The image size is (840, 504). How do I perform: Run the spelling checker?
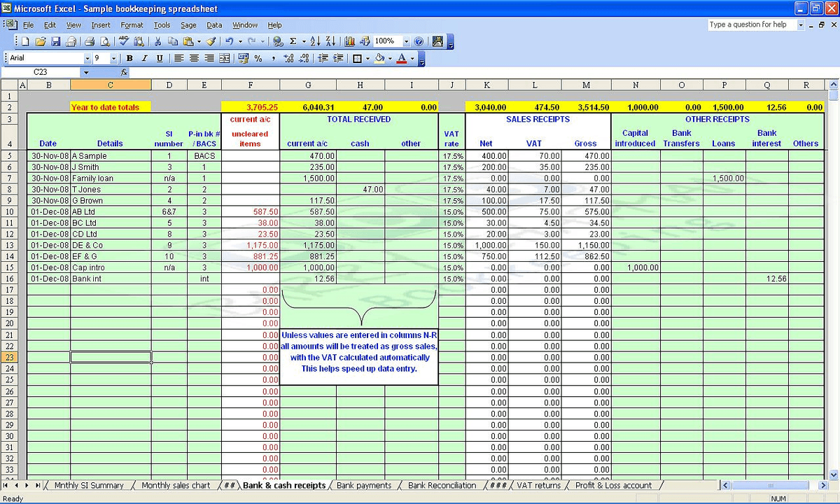(123, 41)
